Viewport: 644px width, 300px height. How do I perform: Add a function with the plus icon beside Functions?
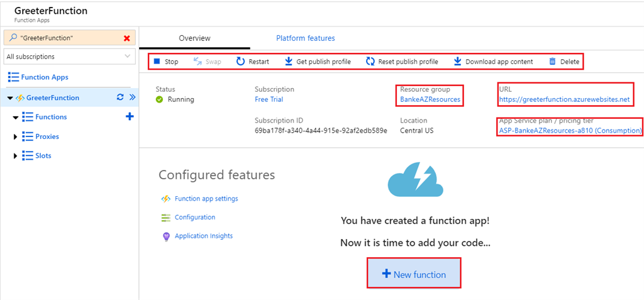(x=130, y=117)
